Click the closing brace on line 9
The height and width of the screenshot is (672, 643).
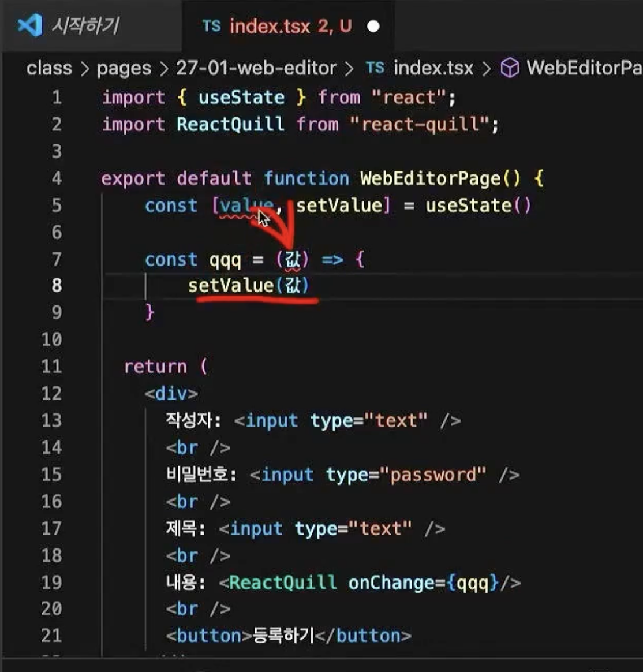point(149,312)
